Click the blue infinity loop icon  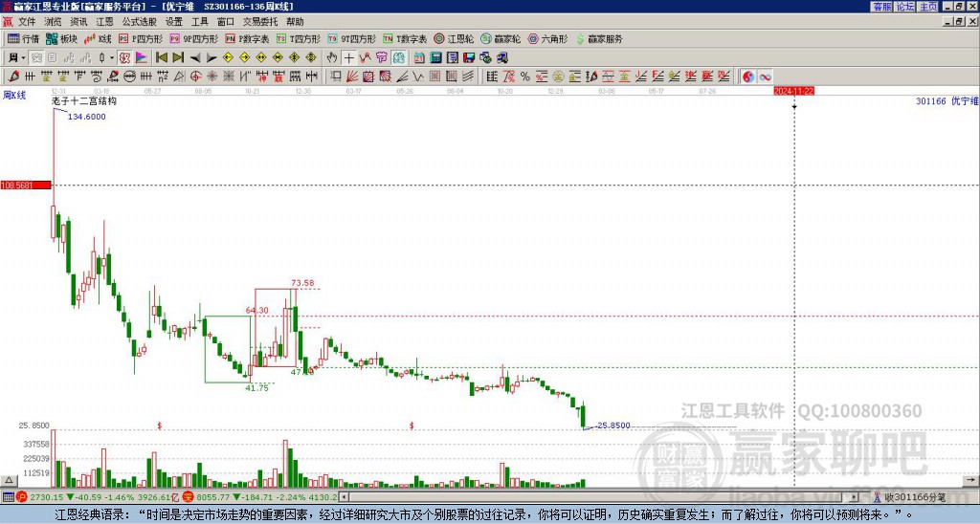[765, 76]
